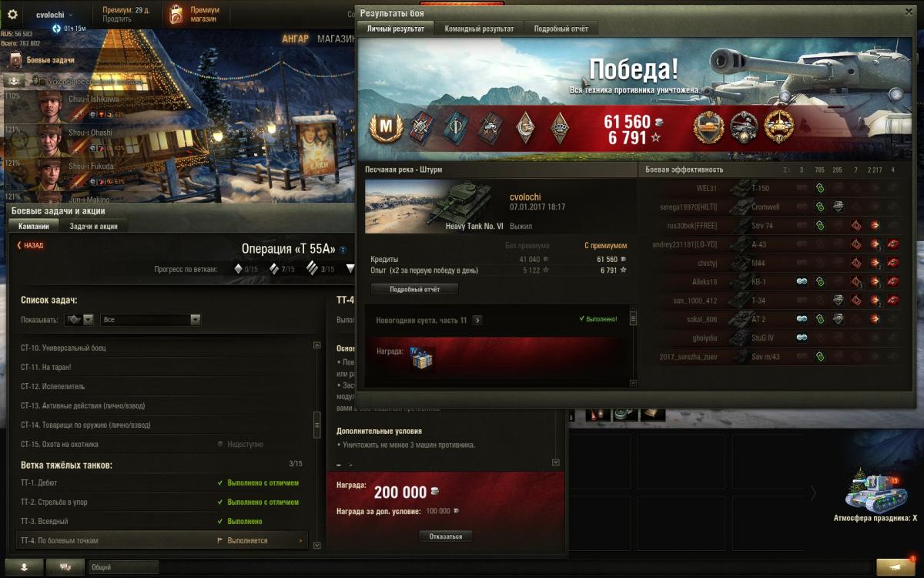
Task: Click the blue shield achievement icon
Action: 455,128
